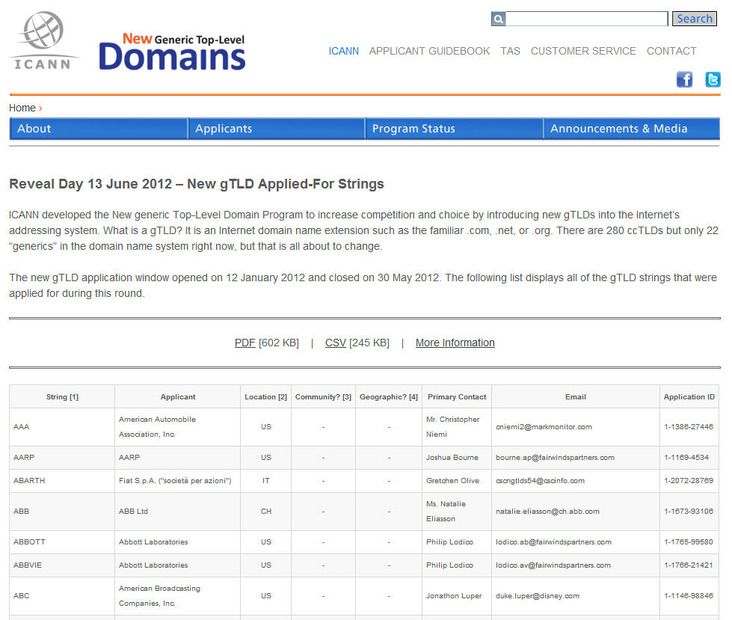Click application ID 1-1766-21421
732x620 pixels.
pyautogui.click(x=689, y=565)
